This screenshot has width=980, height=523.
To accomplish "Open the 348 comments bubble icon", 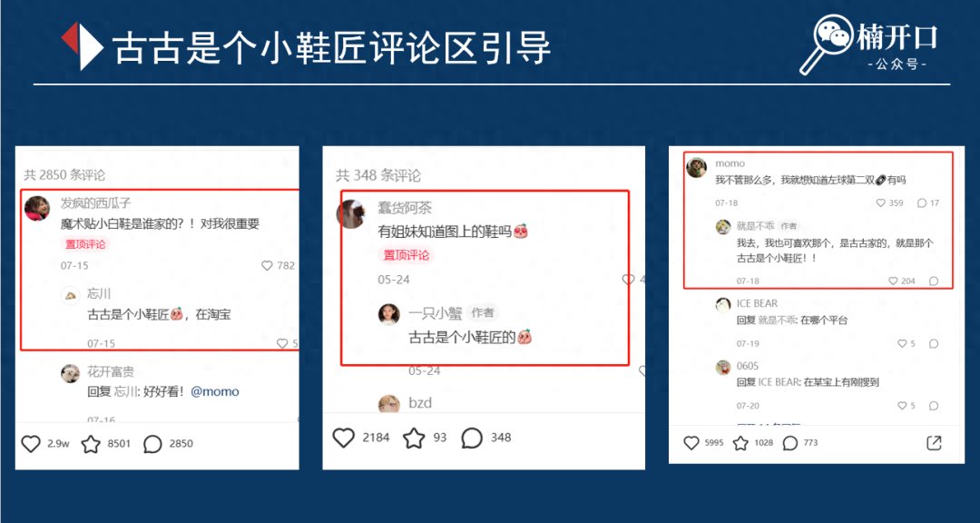I will click(472, 438).
